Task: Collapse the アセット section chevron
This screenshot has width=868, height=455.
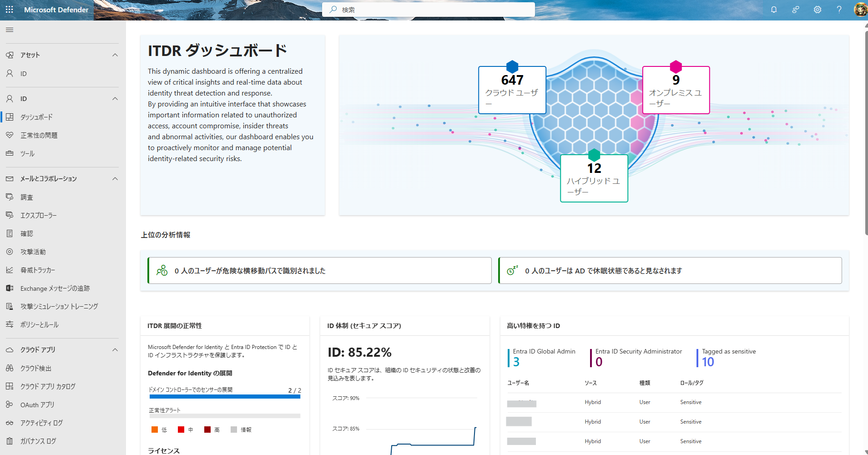Action: [x=115, y=55]
